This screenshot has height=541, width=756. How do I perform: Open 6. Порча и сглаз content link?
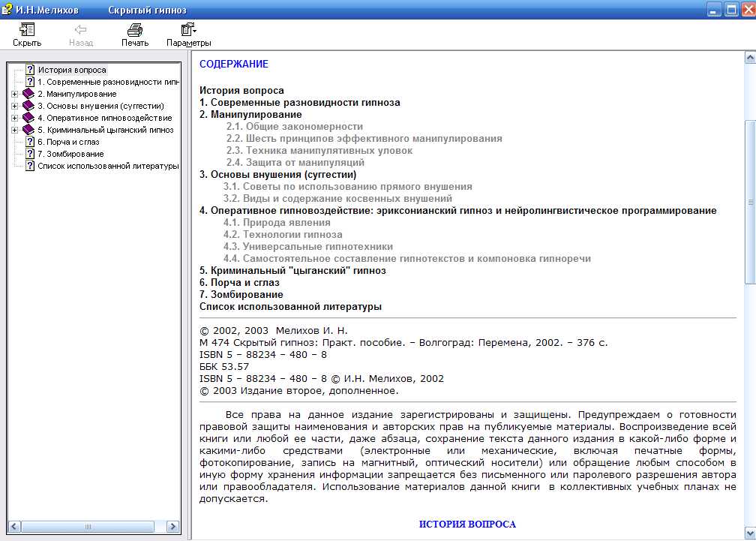click(240, 283)
